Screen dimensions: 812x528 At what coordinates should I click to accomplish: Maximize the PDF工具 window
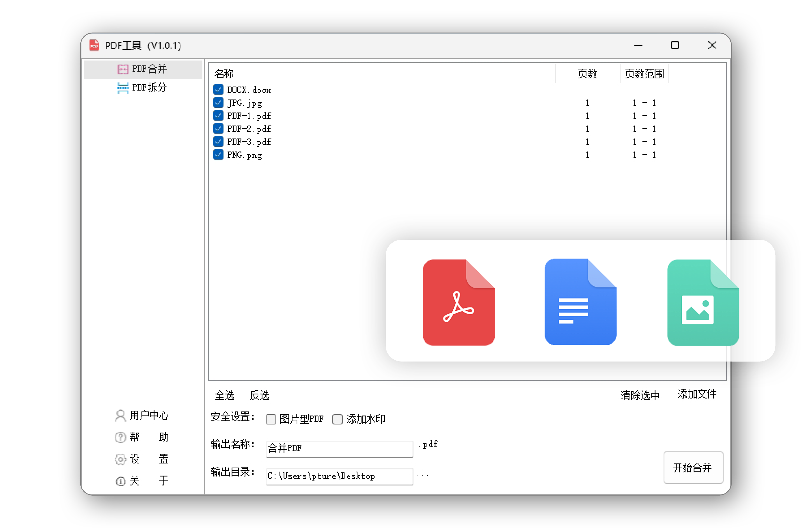pyautogui.click(x=675, y=45)
